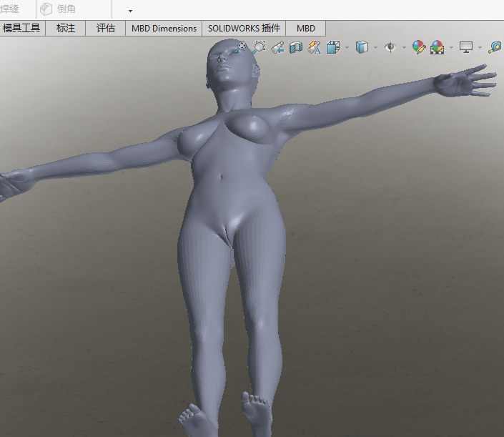
Task: Click the tape measure icon in view toolbar
Action: [495, 47]
